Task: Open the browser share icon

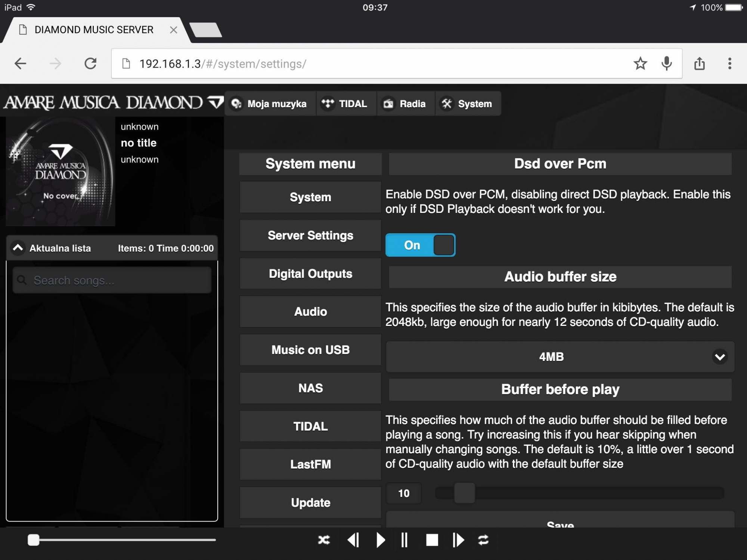Action: click(700, 63)
